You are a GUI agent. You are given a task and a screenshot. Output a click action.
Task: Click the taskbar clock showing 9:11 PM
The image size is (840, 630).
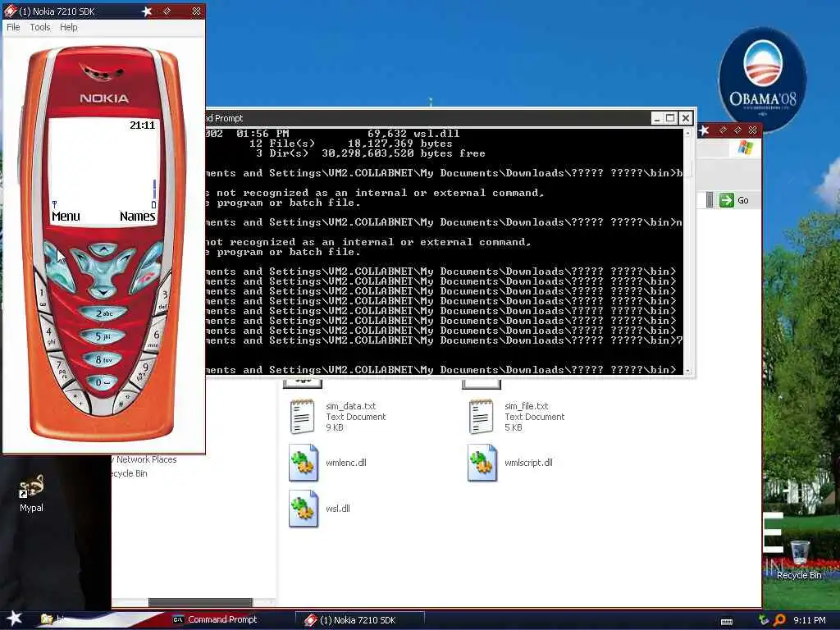tap(809, 620)
